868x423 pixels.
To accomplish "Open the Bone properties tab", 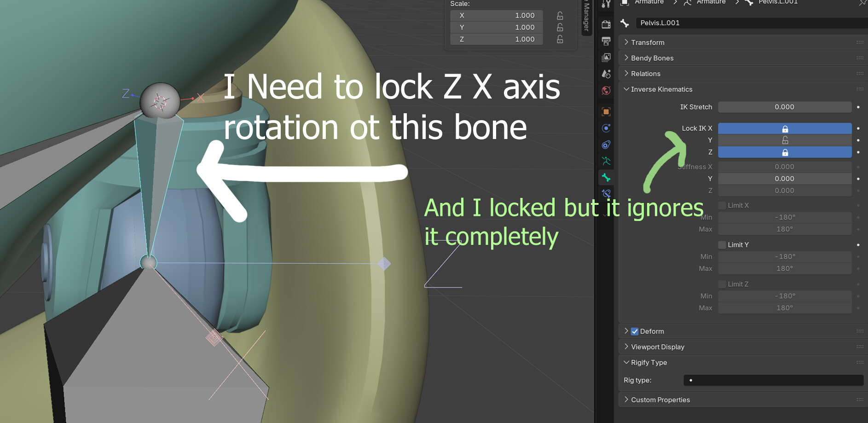I will coord(606,178).
